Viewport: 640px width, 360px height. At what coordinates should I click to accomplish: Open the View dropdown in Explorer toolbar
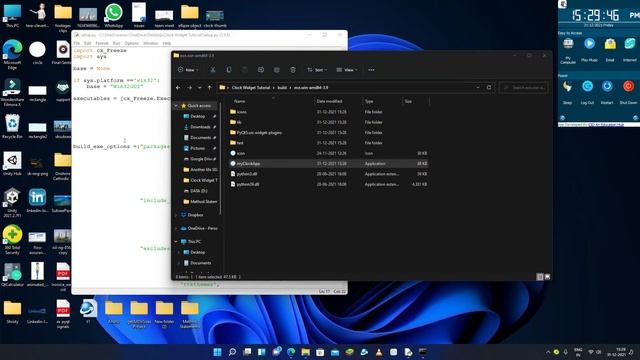[x=347, y=70]
